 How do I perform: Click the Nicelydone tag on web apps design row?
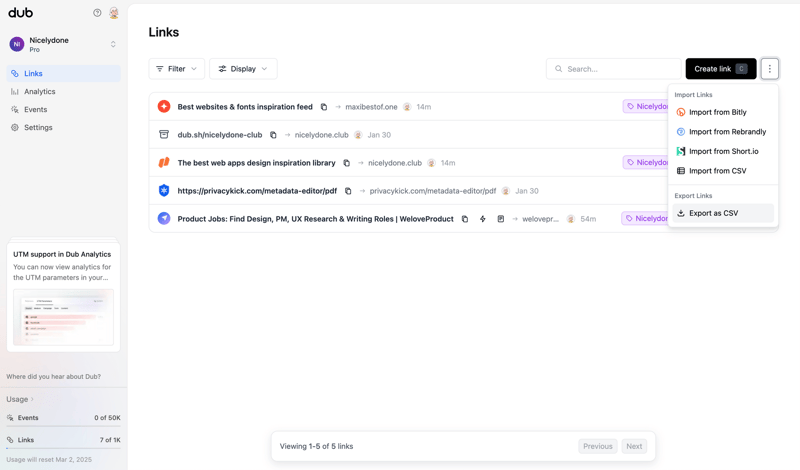pyautogui.click(x=646, y=162)
